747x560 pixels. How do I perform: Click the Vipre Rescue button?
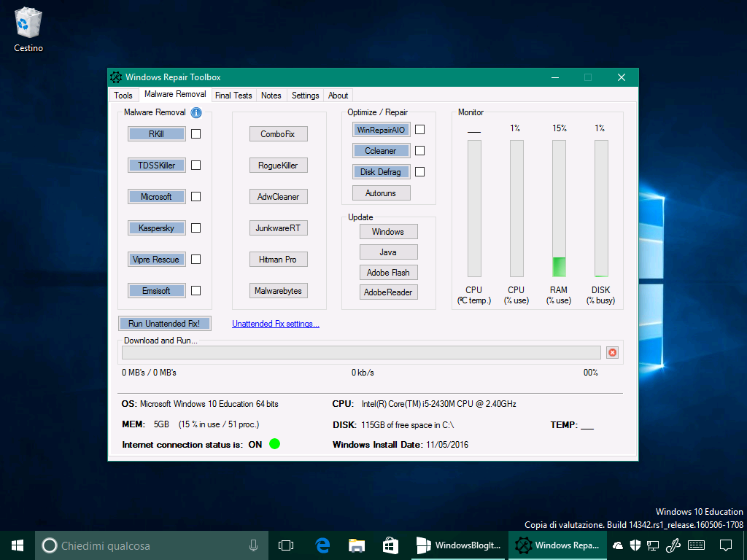(x=157, y=260)
